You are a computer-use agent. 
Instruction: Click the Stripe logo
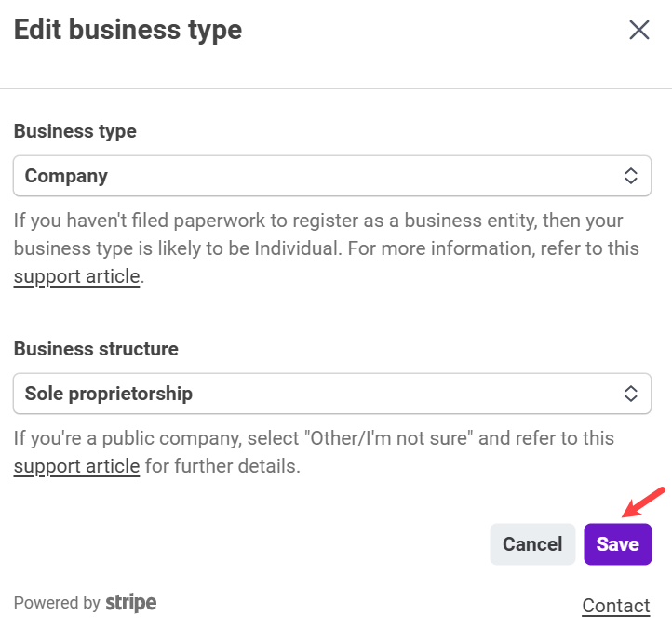[x=130, y=603]
